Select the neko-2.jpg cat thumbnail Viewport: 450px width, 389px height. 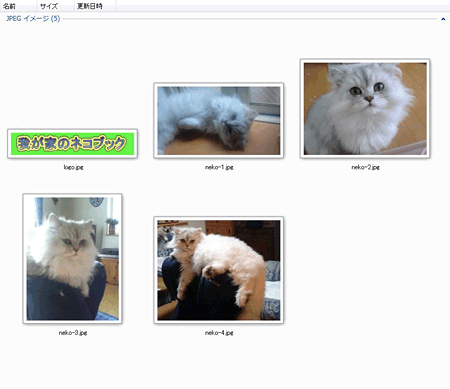[x=365, y=108]
